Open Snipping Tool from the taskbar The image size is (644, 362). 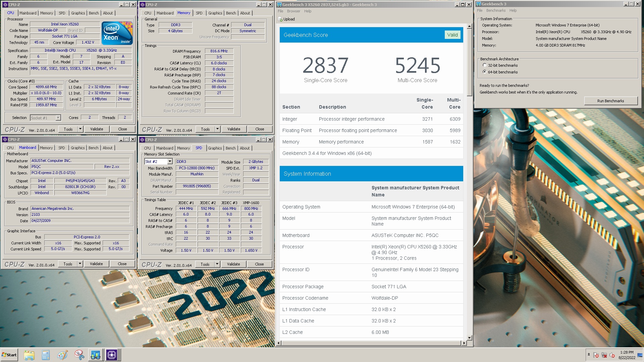79,355
